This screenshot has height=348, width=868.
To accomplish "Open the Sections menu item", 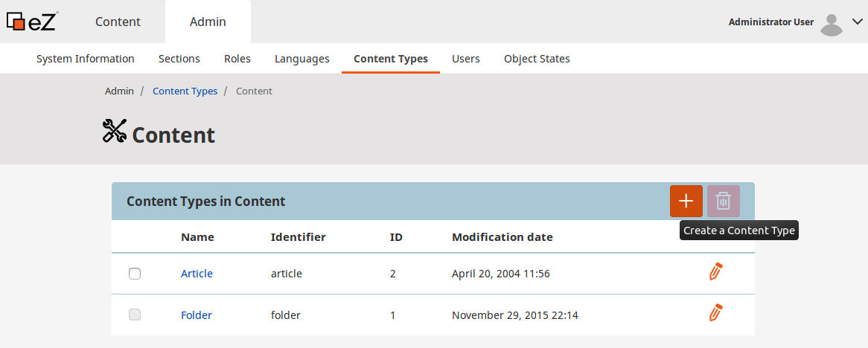I will pos(179,59).
